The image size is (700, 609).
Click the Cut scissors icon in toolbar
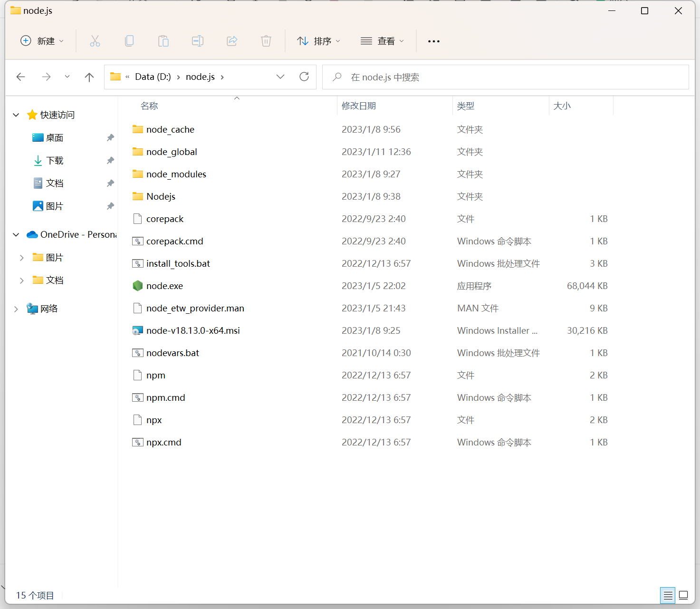click(x=95, y=41)
